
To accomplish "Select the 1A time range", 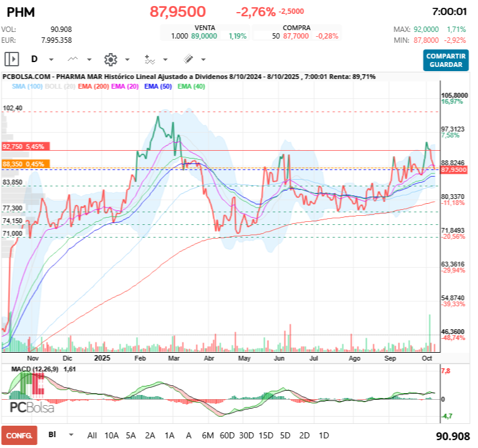I will (x=170, y=435).
